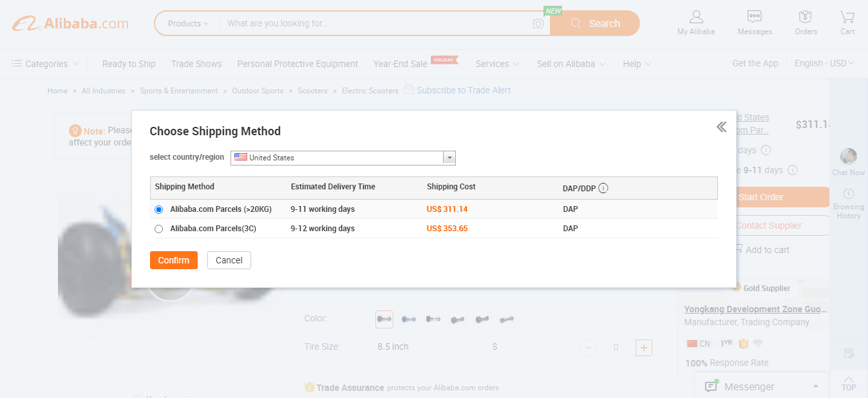Click the feedback note icon in sidebar
This screenshot has width=868, height=398.
(x=849, y=354)
